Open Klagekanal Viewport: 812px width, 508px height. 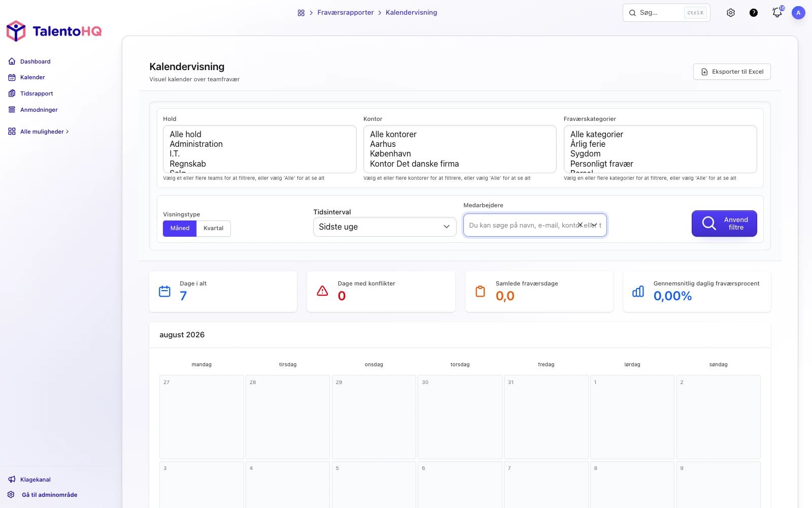36,480
